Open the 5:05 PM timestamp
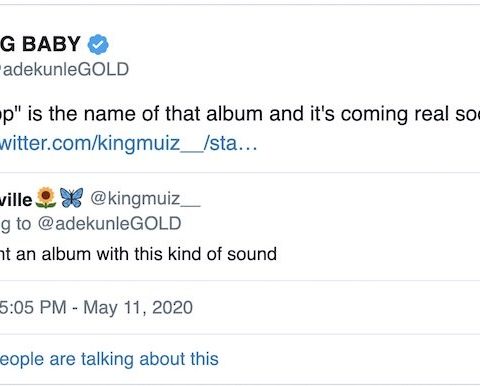The image size is (480, 386). point(33,307)
